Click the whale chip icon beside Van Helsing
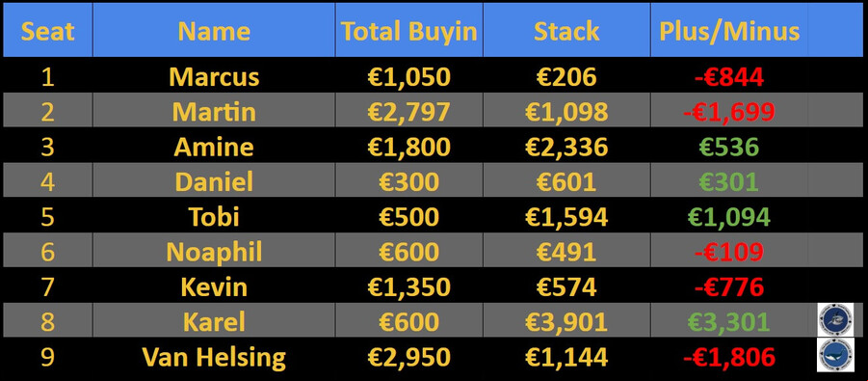The width and height of the screenshot is (868, 381). [835, 355]
